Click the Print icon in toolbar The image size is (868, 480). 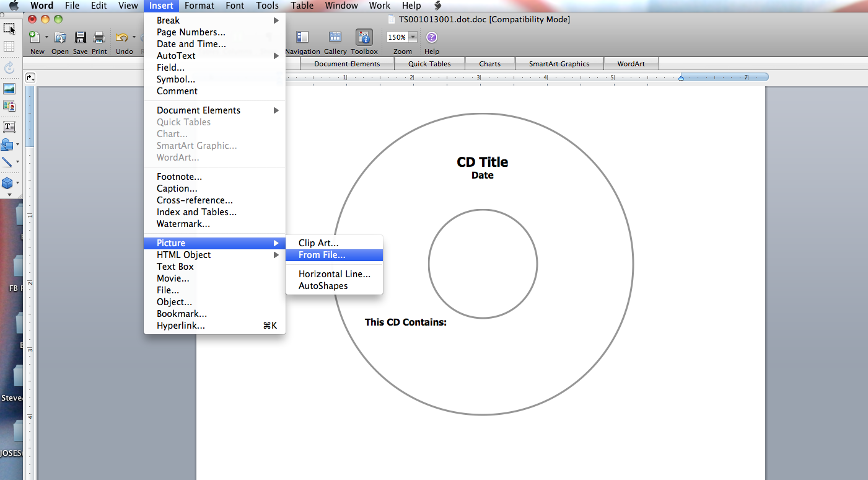[x=99, y=37]
